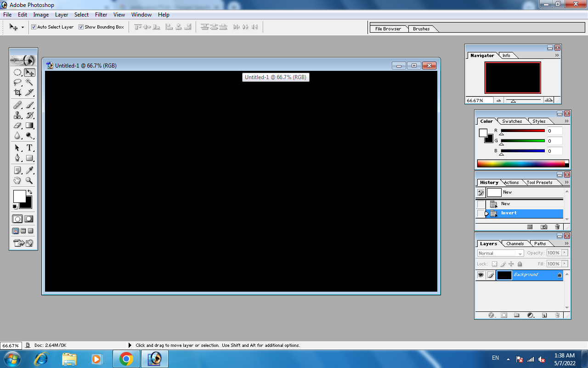Select the Elliptical Marquee tool
This screenshot has height=368, width=588.
[x=17, y=73]
